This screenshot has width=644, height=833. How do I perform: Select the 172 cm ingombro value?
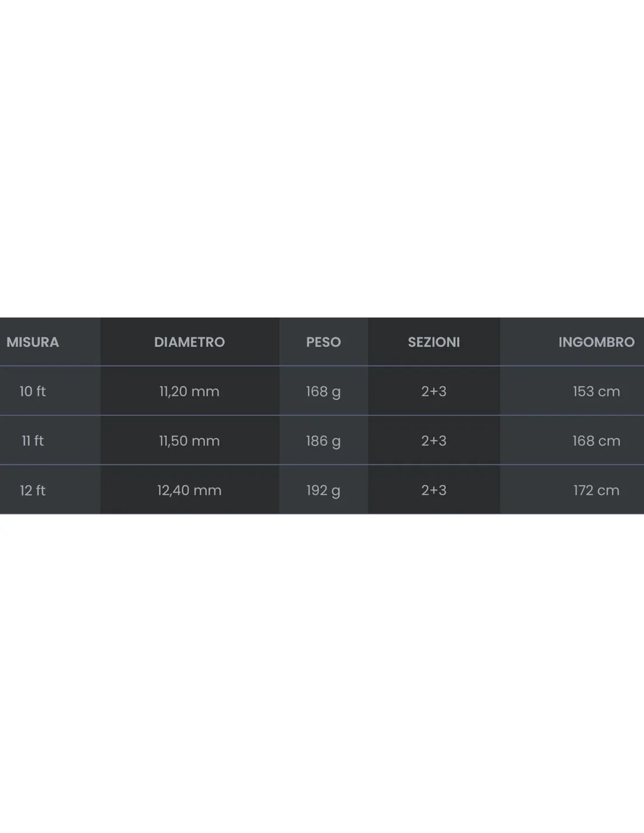[596, 490]
